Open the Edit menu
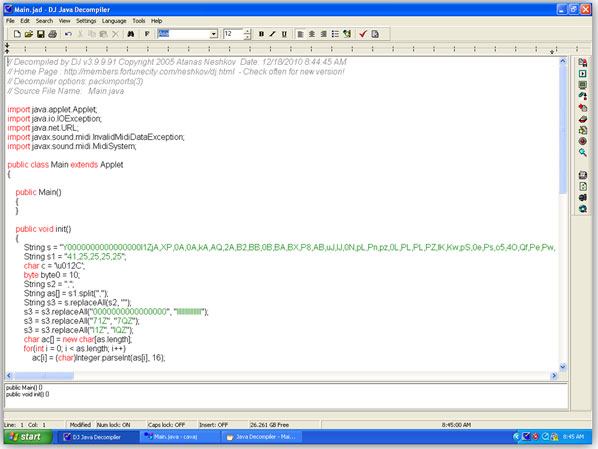This screenshot has height=449, width=598. coord(25,21)
